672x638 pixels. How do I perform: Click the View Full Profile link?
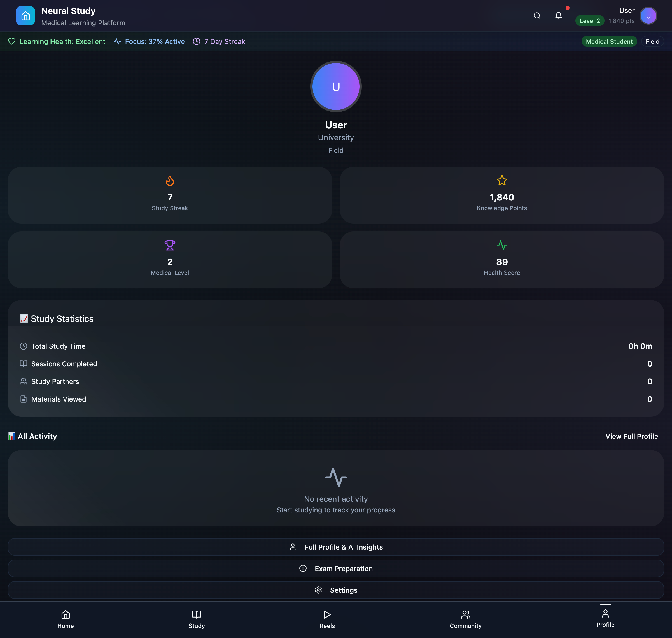[631, 436]
